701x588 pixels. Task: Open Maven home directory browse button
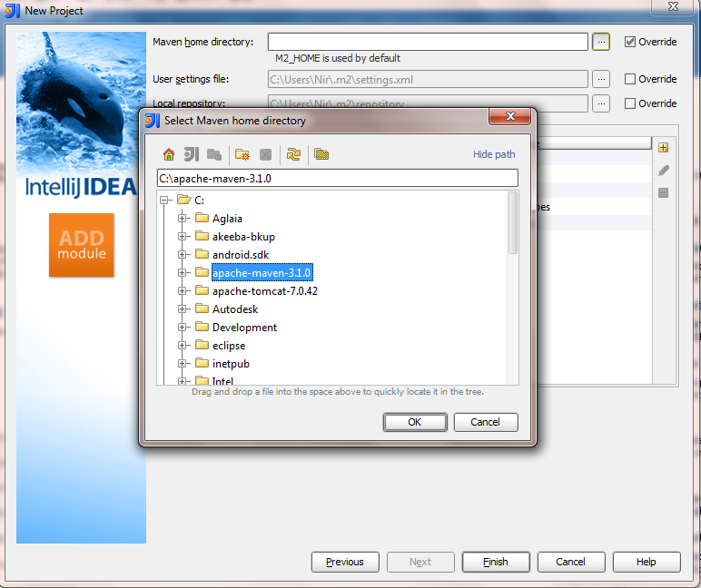(x=601, y=42)
